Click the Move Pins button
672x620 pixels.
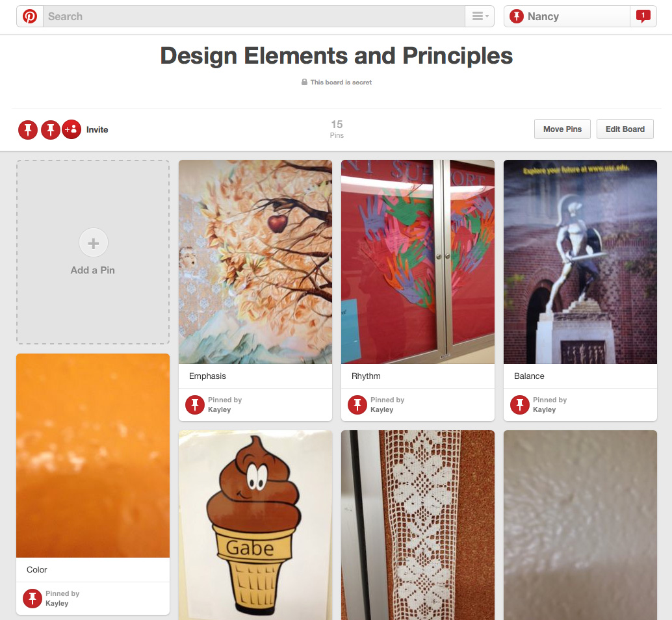562,129
